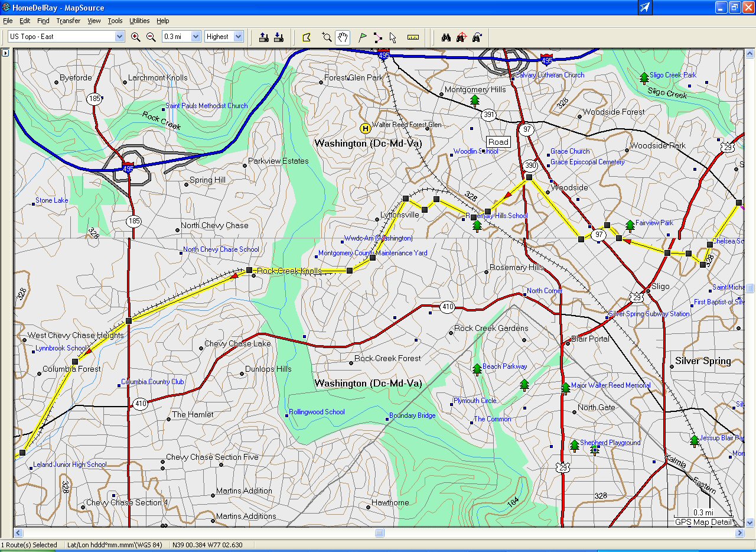Choose the Selection arrow tool
756x552 pixels.
[x=393, y=37]
